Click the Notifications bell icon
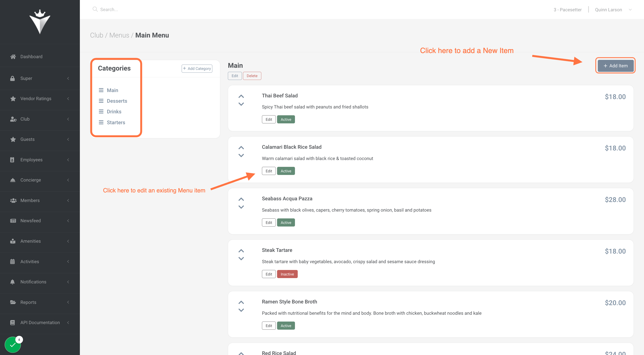Viewport: 644px width, 355px height. (13, 282)
